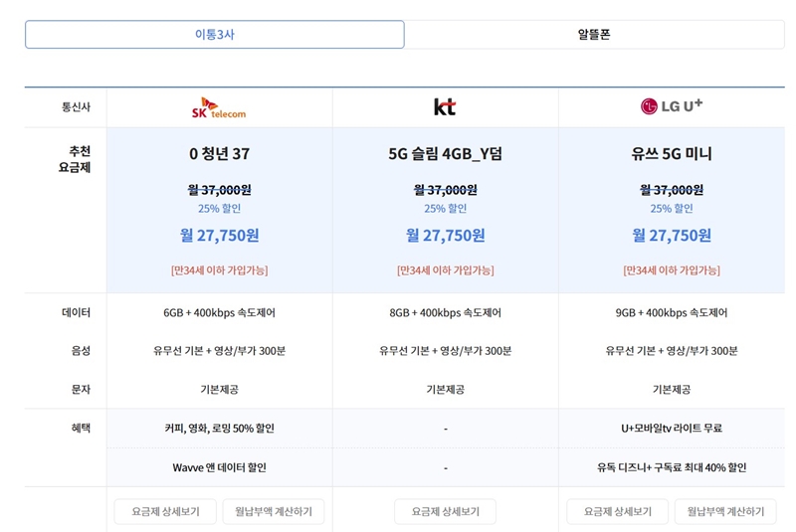Click struck-through 월 37,000원 in LG U+ column
This screenshot has width=796, height=532.
point(671,190)
